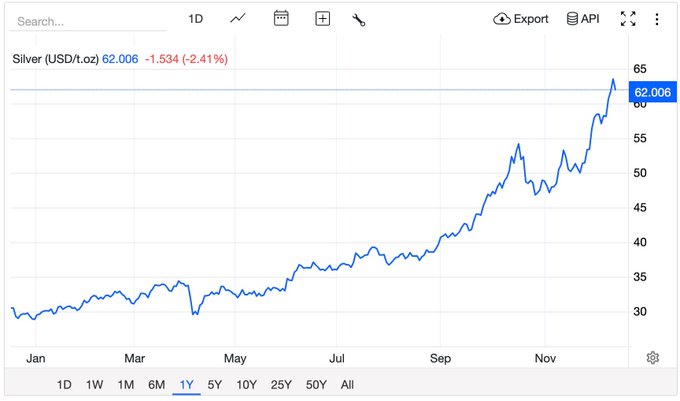Show the 25Y time range
The width and height of the screenshot is (680, 401).
point(281,384)
